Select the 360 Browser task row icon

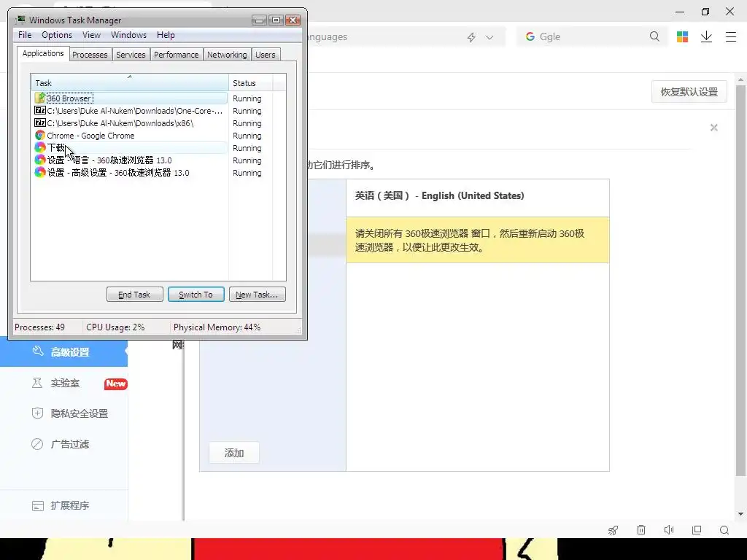pos(40,98)
